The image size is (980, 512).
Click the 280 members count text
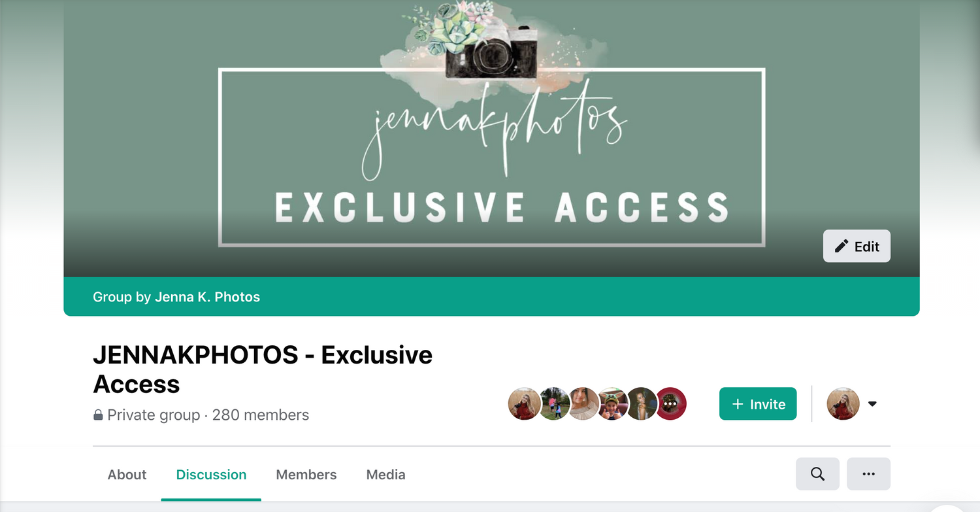[261, 415]
